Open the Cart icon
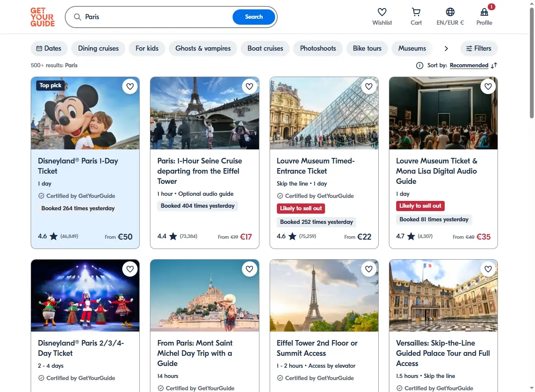Viewport: 535px width, 392px height. 416,12
